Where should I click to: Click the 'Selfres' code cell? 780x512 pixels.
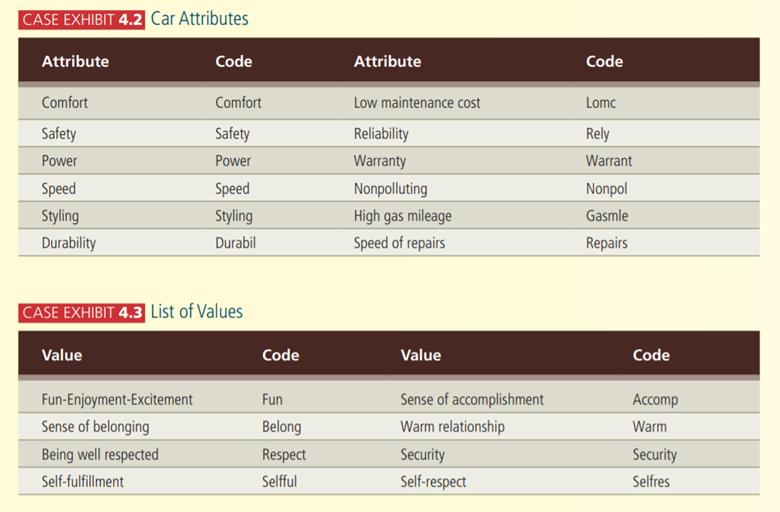click(651, 481)
